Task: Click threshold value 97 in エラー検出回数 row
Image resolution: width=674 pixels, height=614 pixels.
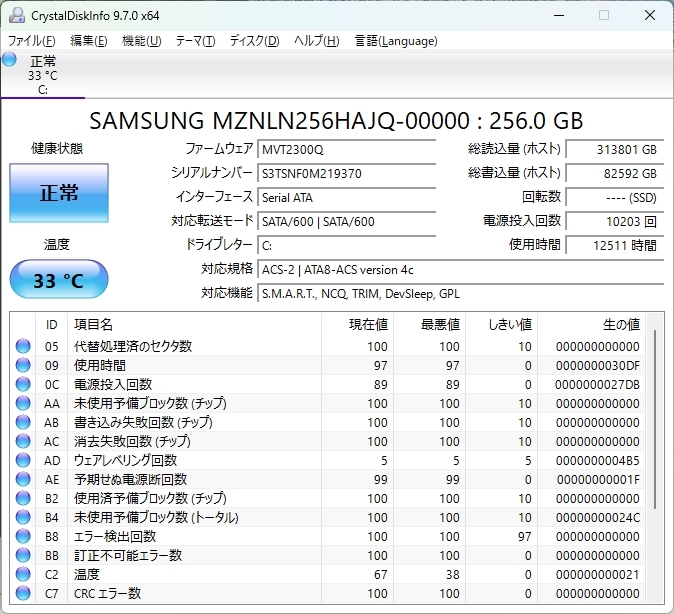Action: pyautogui.click(x=524, y=537)
